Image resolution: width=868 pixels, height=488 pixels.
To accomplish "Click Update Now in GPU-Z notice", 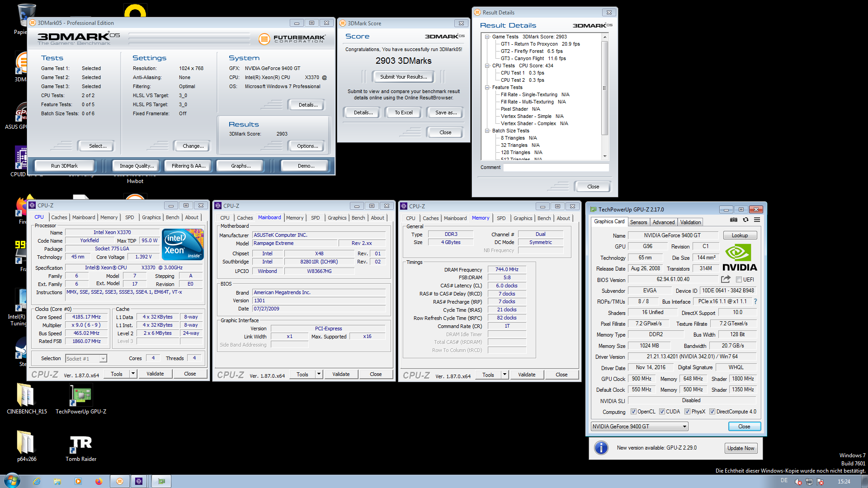I will (x=741, y=448).
